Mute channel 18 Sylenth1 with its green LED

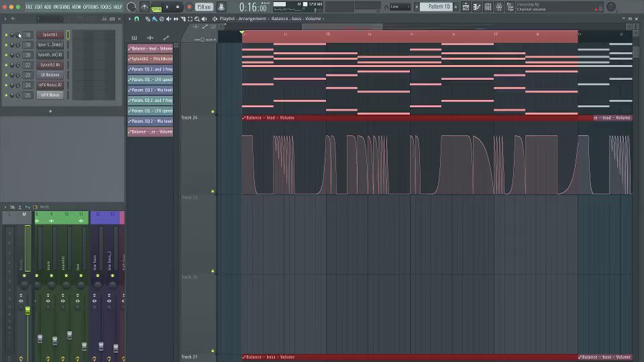pos(6,35)
